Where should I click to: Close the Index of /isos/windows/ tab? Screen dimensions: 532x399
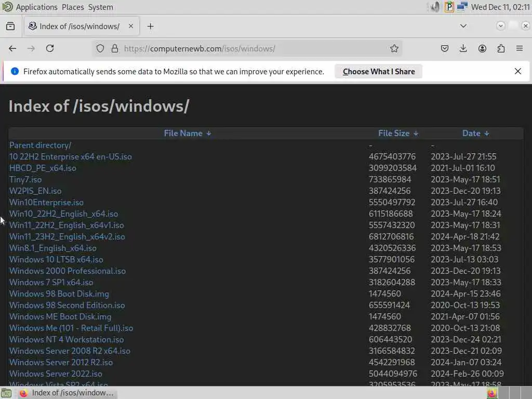tap(131, 26)
